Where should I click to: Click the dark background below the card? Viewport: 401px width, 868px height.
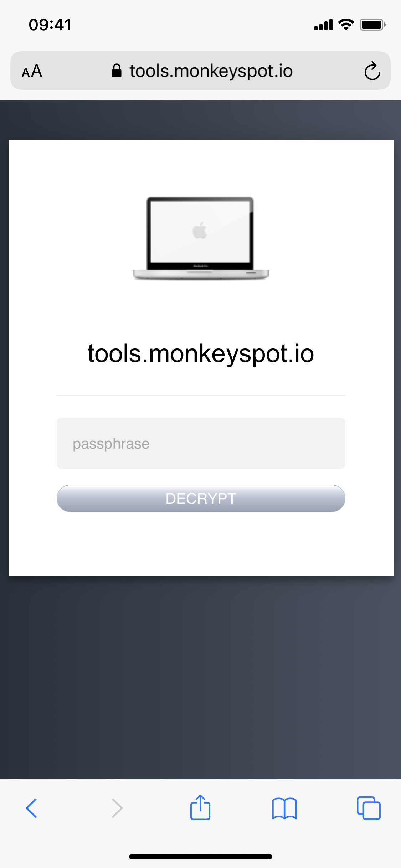tap(200, 677)
